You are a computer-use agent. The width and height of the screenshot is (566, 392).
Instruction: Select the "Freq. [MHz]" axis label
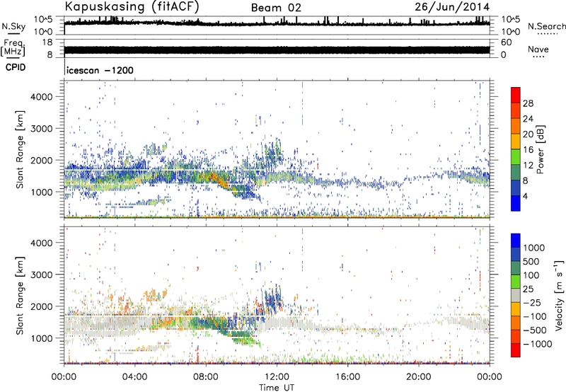13,47
